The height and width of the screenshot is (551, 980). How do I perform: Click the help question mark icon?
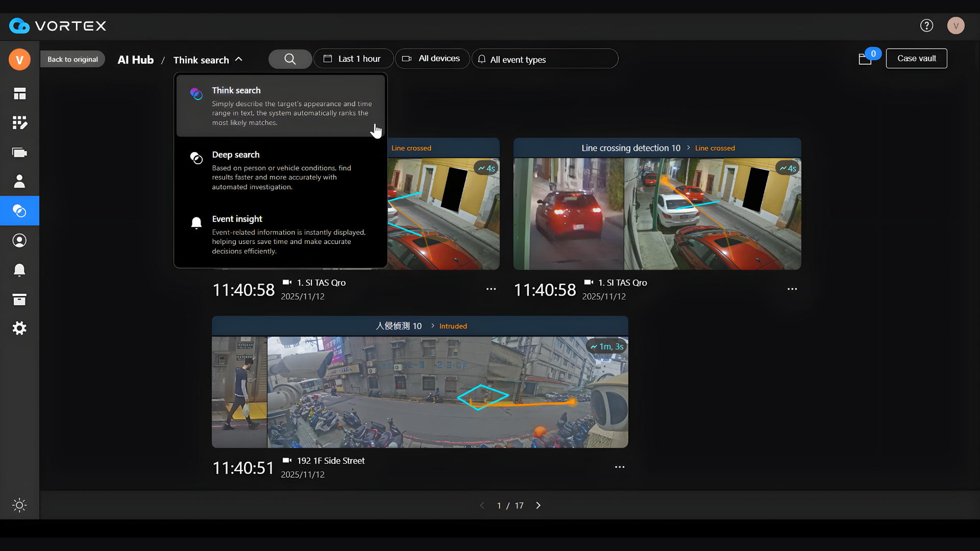(926, 25)
